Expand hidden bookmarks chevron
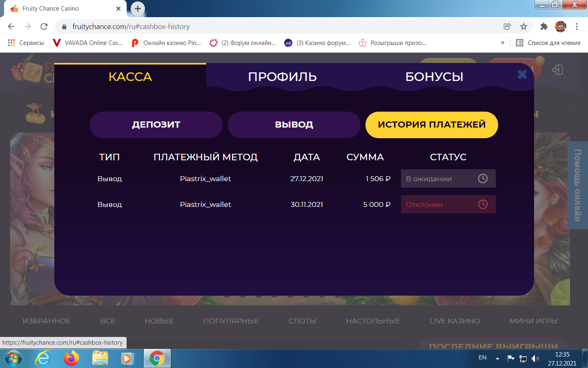Screen dimensions: 588x368 coord(503,43)
